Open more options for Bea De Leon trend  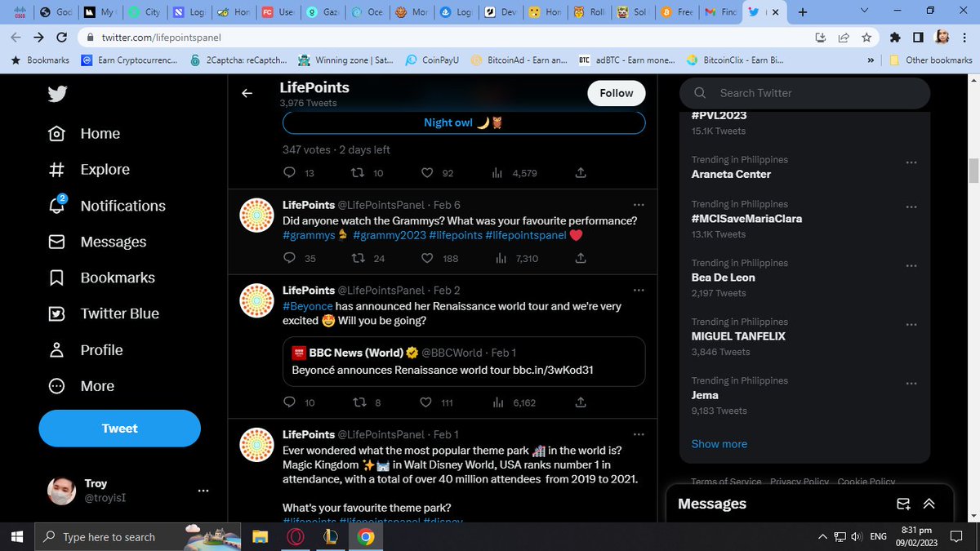(911, 267)
